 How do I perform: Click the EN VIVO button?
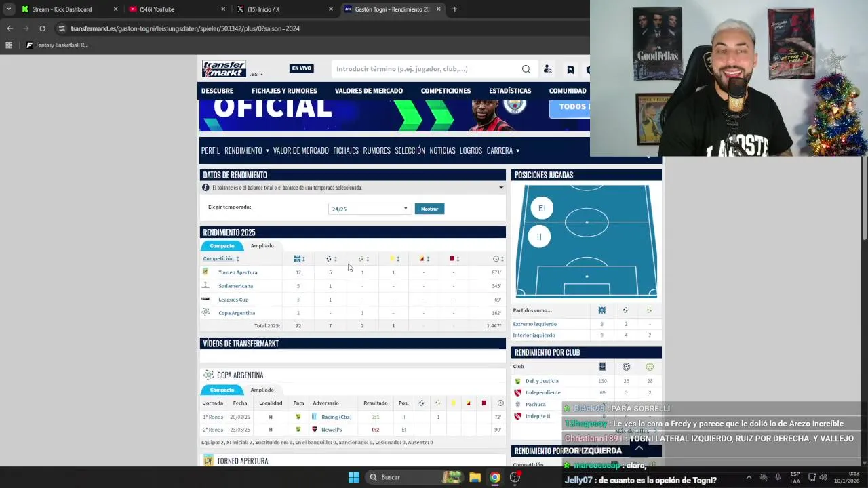[x=301, y=68]
